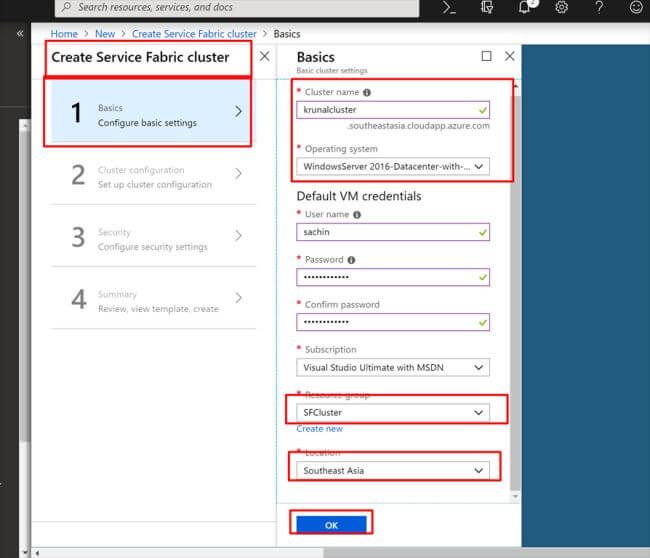Click the User name field
This screenshot has height=558, width=650.
(393, 232)
